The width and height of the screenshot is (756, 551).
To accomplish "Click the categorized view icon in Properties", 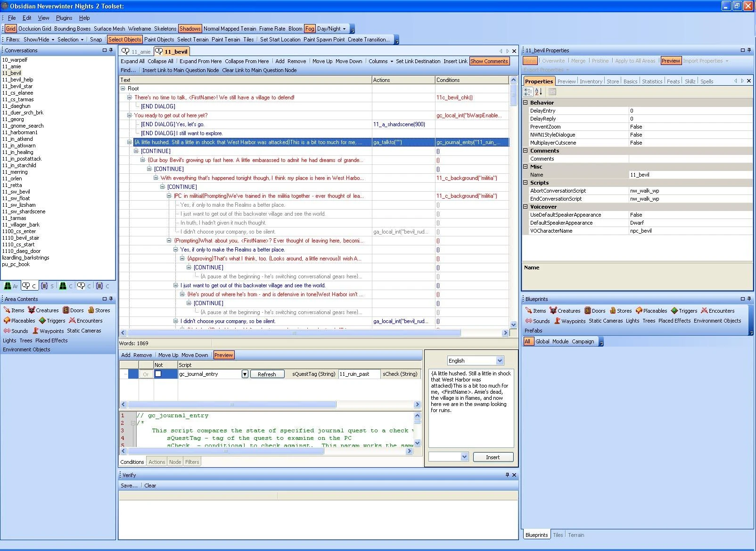I will (x=528, y=92).
